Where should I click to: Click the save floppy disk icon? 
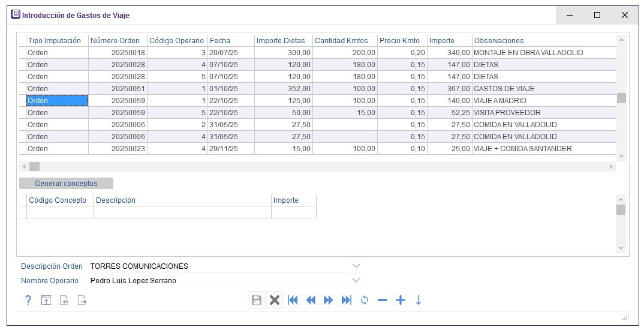(257, 301)
